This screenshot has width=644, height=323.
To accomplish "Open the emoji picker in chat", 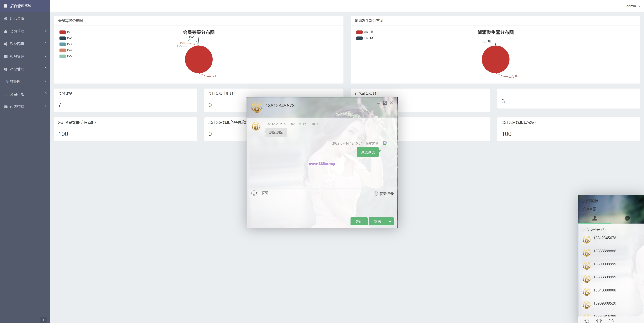I will pos(254,193).
